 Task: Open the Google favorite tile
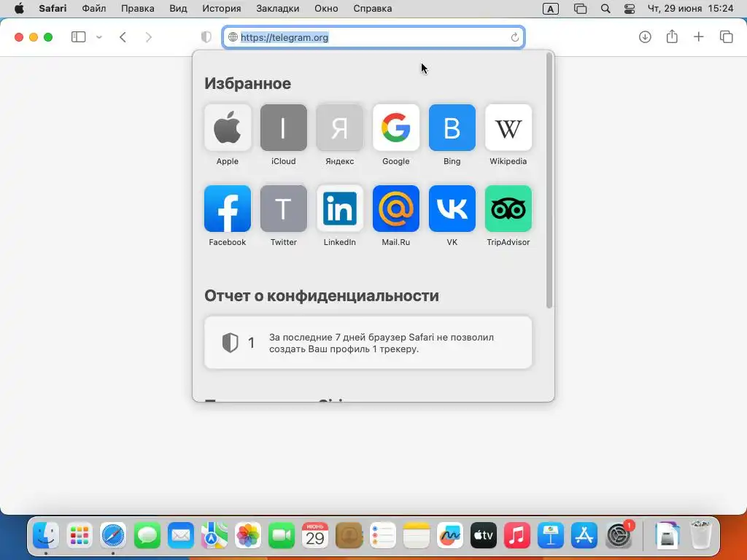click(x=396, y=128)
